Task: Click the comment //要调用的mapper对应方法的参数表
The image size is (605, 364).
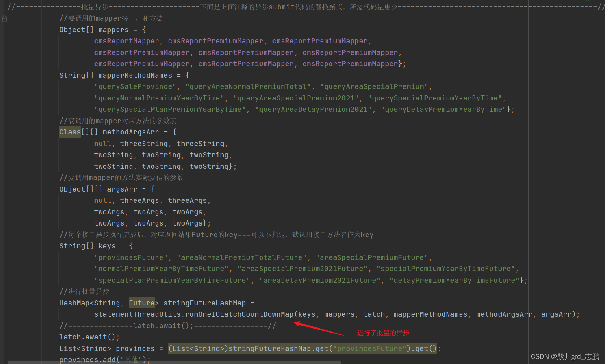Action: pyautogui.click(x=118, y=121)
